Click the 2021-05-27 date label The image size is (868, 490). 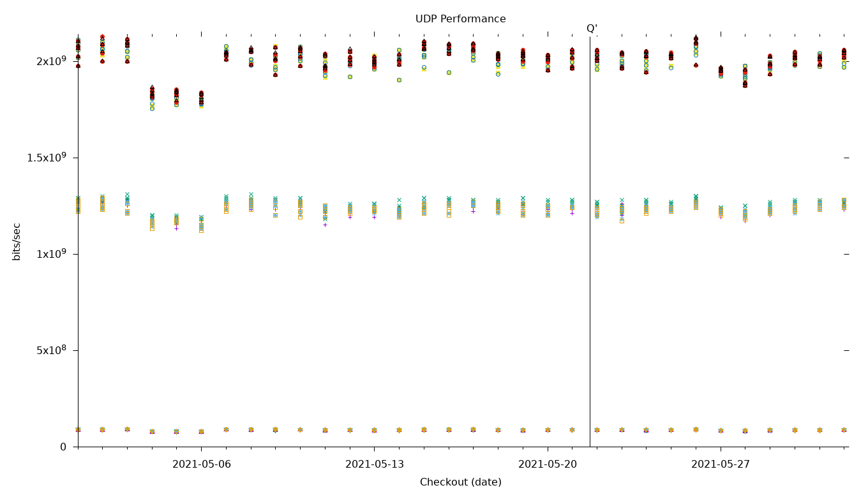click(721, 464)
